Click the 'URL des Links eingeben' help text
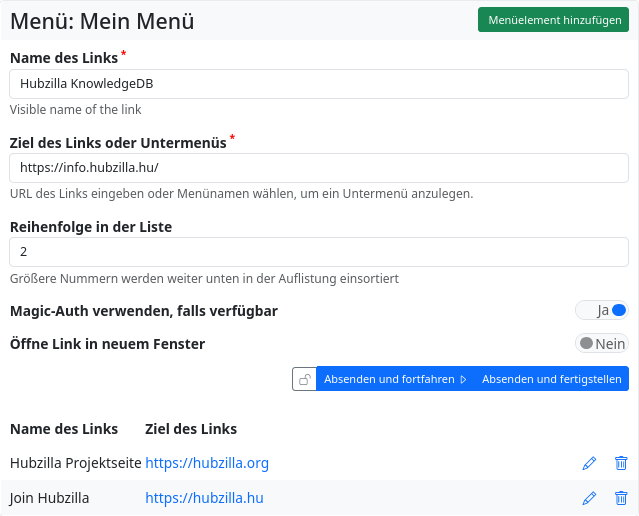This screenshot has height=516, width=639. 241,194
